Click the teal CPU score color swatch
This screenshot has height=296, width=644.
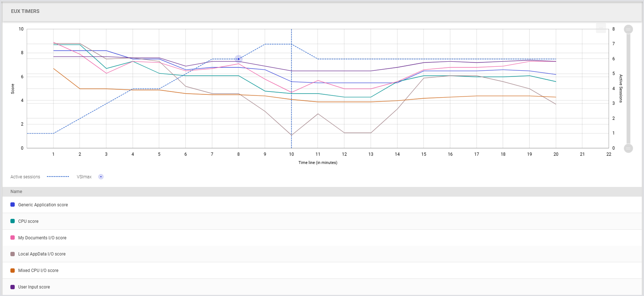pos(13,221)
